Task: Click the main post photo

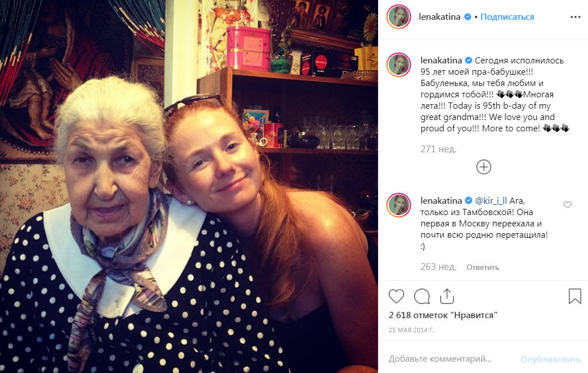Action: 189,186
